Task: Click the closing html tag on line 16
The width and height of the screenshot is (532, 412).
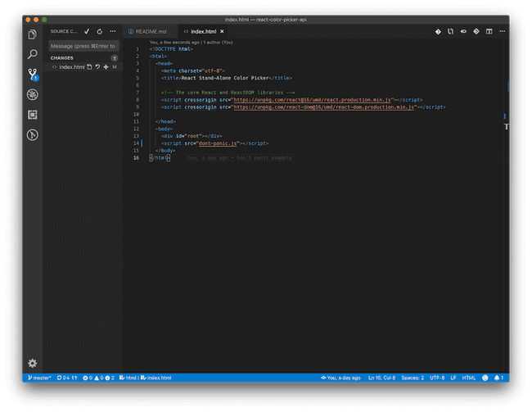Action: point(160,158)
